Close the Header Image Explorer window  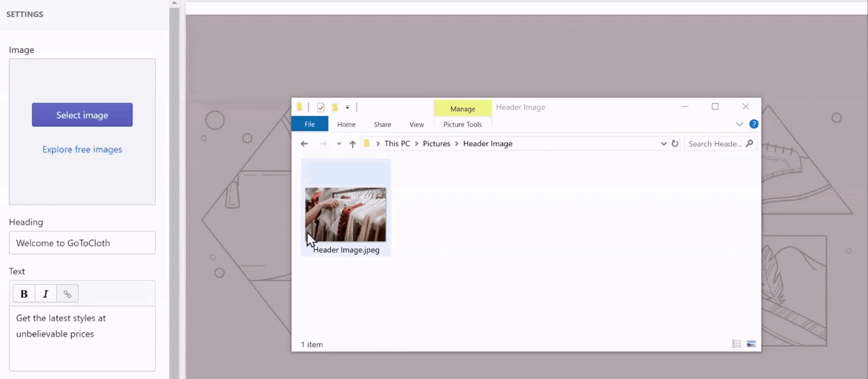click(745, 107)
